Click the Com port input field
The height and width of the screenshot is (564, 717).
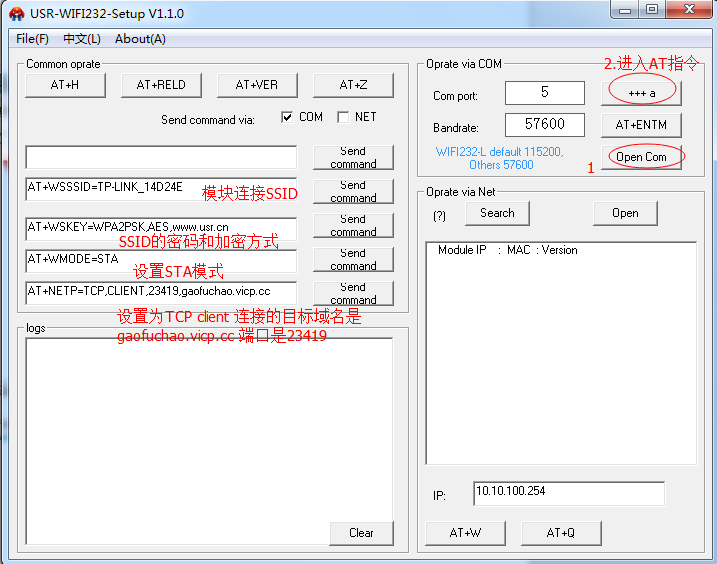544,93
